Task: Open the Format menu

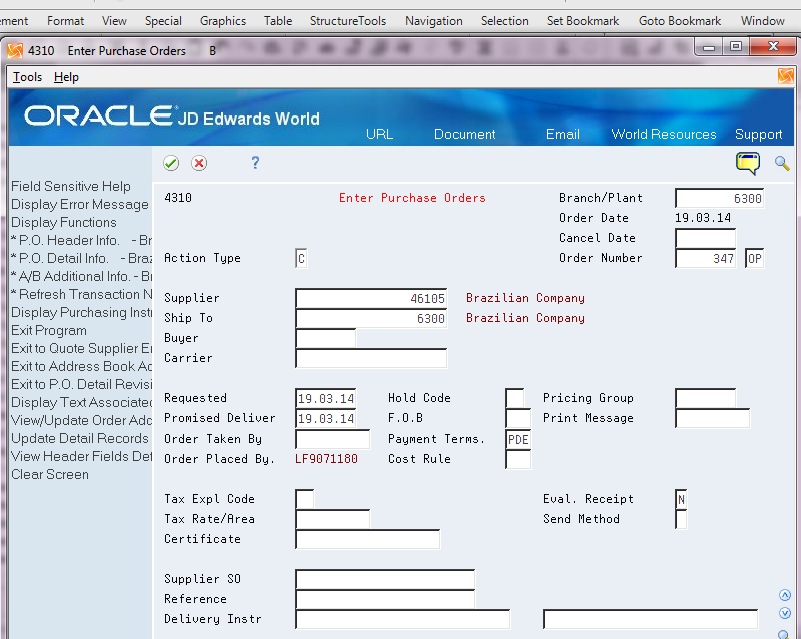Action: [65, 21]
